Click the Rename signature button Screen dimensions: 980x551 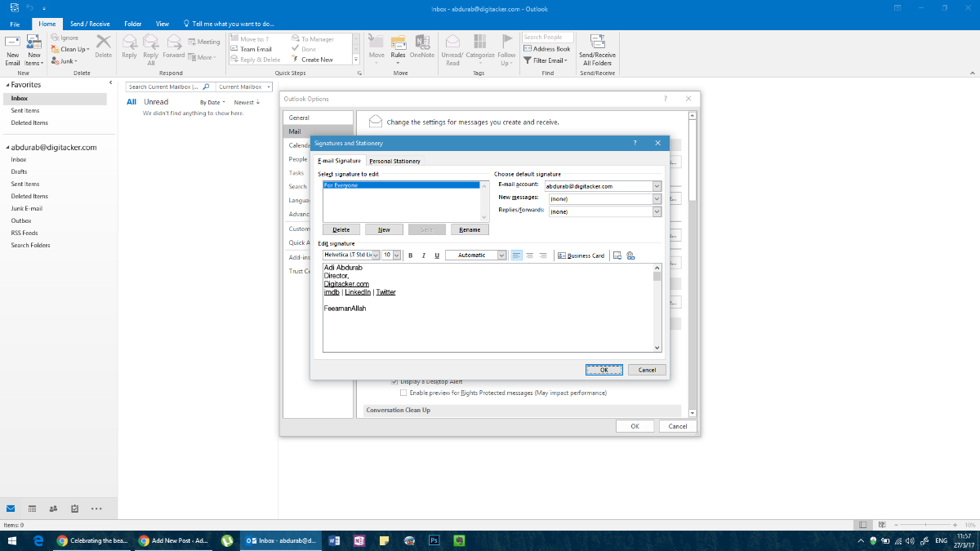tap(470, 229)
